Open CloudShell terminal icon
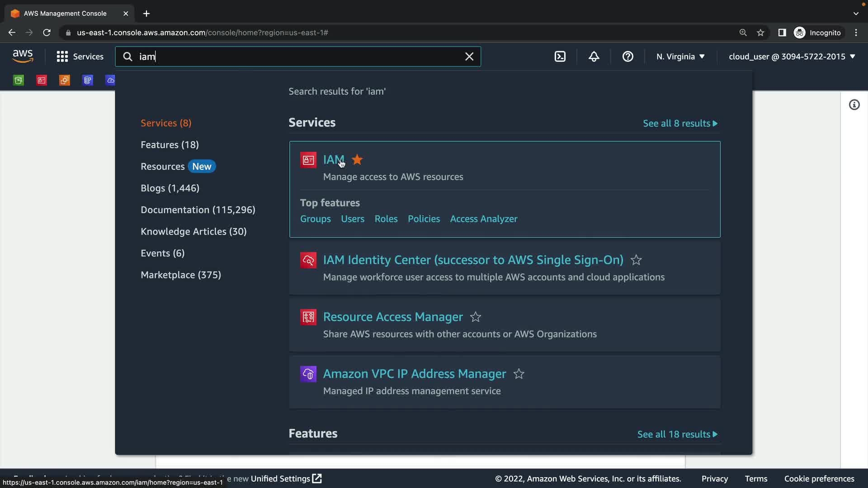The image size is (868, 488). tap(560, 56)
